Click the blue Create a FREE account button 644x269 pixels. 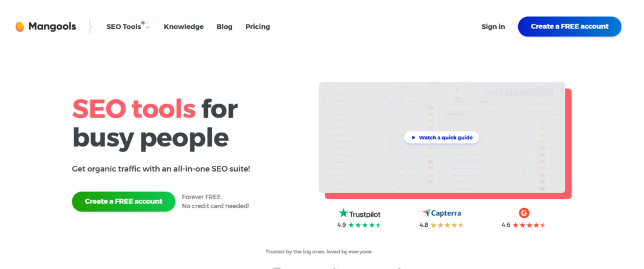tap(570, 26)
